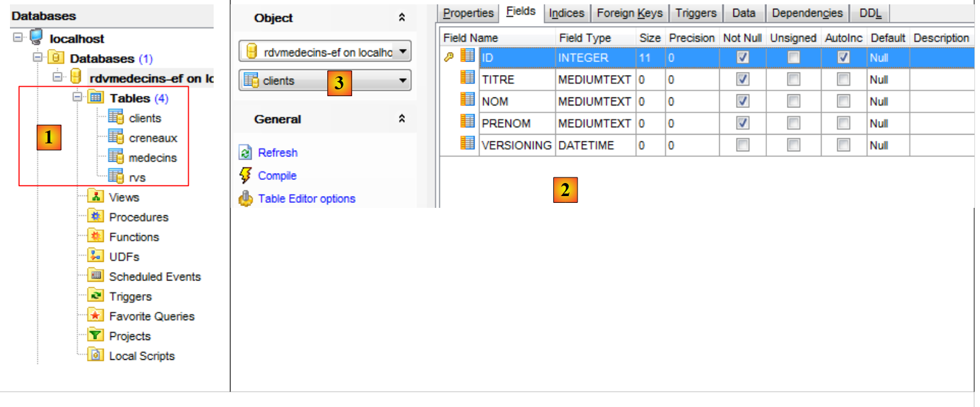Collapse the Tables tree node
Screen dimensions: 980x407
pyautogui.click(x=77, y=97)
